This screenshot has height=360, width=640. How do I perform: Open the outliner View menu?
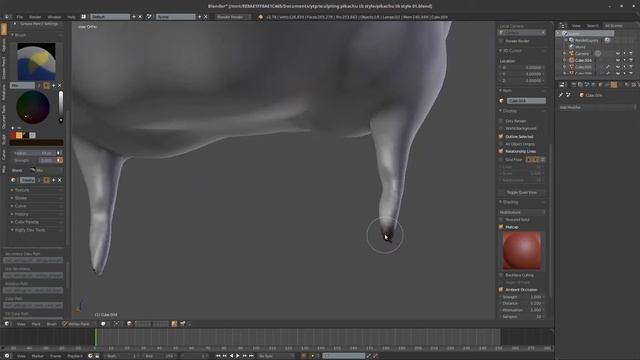(x=576, y=26)
